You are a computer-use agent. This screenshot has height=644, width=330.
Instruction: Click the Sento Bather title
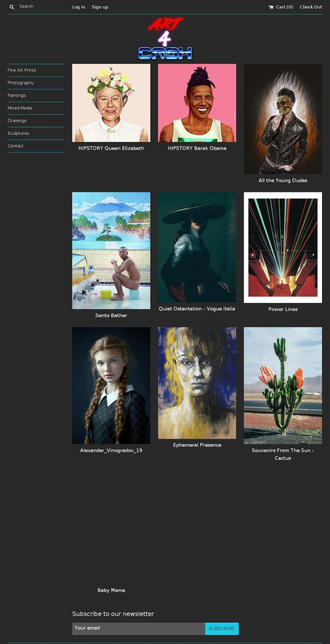(x=111, y=315)
